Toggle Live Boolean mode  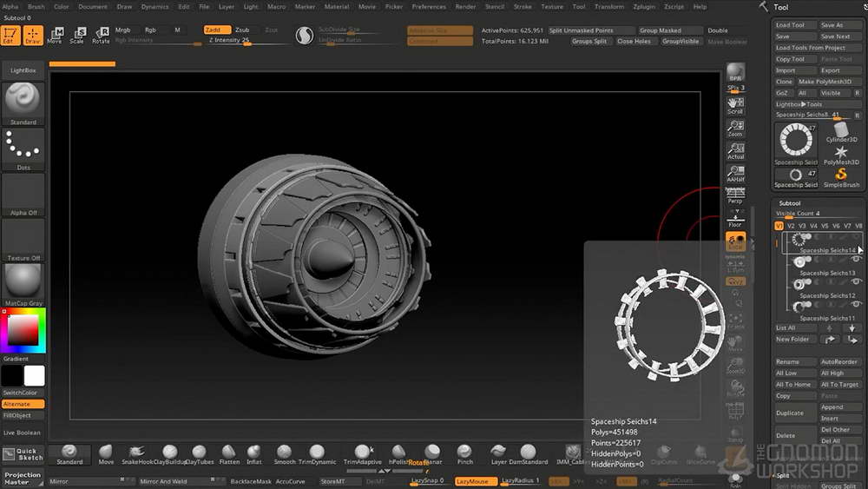point(23,433)
